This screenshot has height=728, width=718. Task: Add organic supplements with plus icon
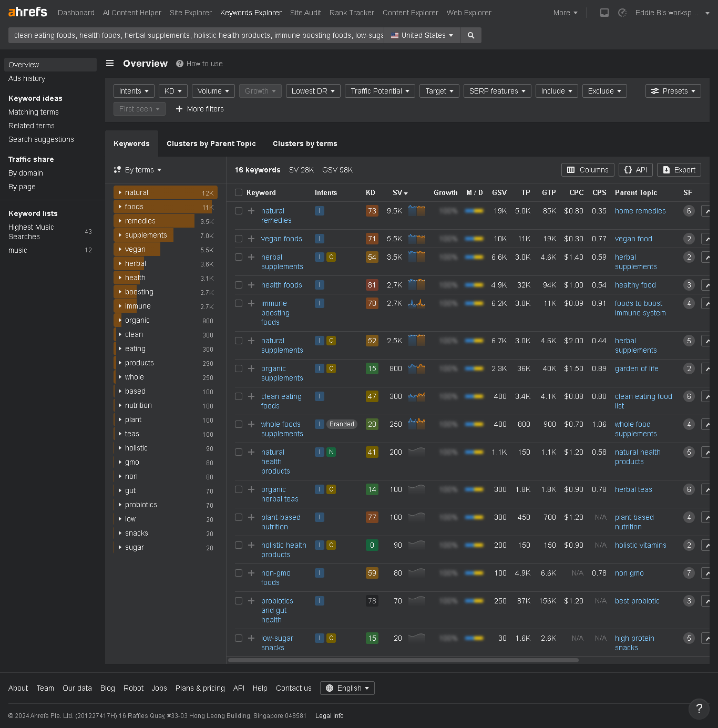(251, 368)
